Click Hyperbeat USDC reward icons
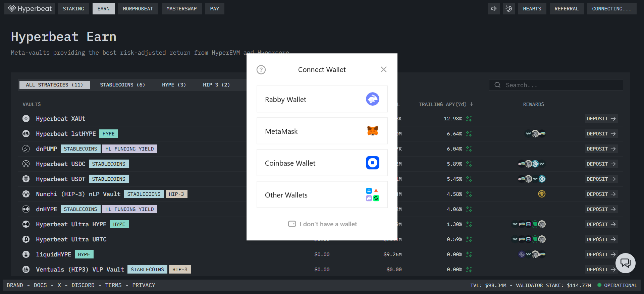The width and height of the screenshot is (644, 294). point(532,164)
